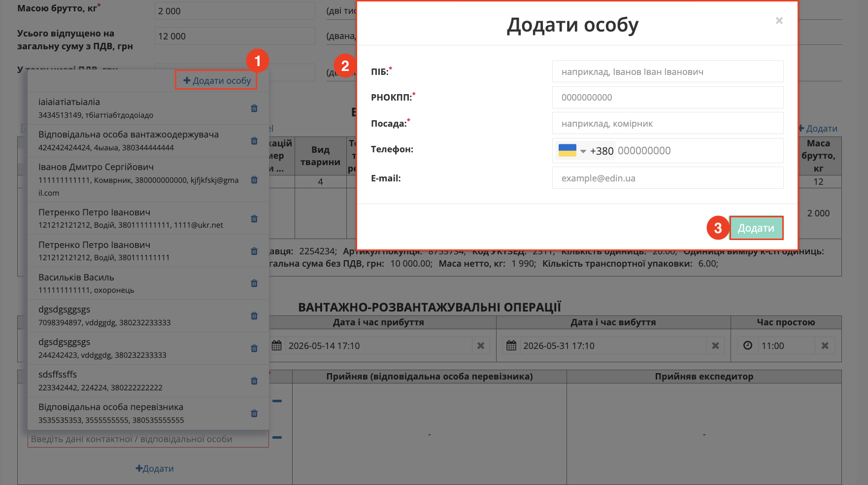The width and height of the screenshot is (868, 485).
Task: Close the Додати особу dialog
Action: click(779, 21)
